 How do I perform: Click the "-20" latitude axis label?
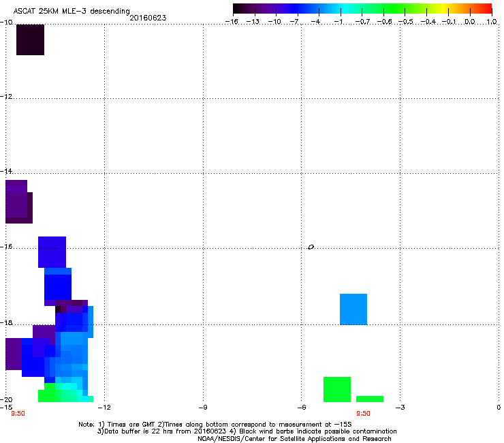(6, 399)
